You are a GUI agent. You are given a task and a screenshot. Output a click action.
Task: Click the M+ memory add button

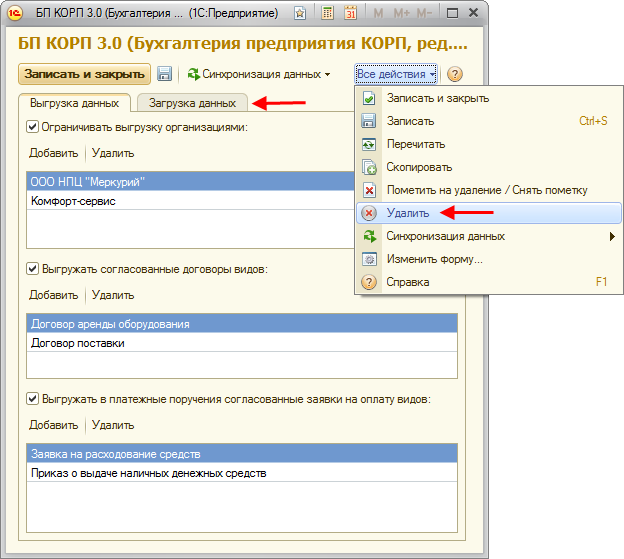pos(402,13)
